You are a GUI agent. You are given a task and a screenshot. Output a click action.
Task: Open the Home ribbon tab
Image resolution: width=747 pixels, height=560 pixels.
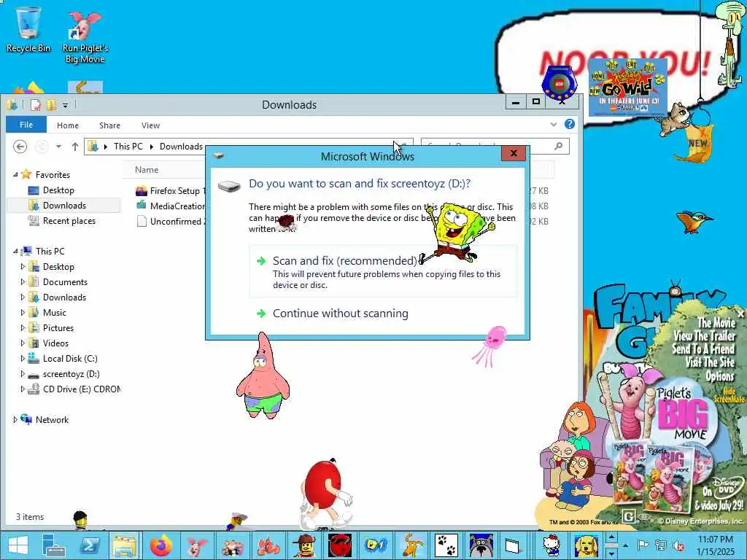[68, 125]
